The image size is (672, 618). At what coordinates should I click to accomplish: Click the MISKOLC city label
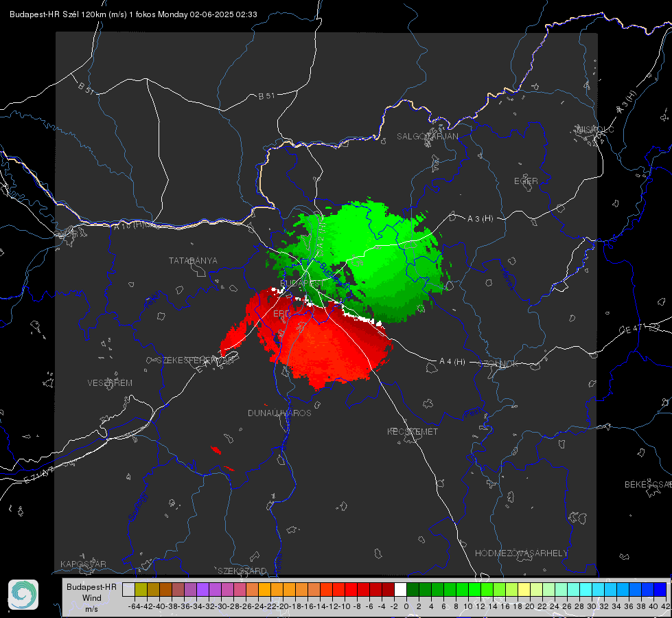tap(595, 130)
